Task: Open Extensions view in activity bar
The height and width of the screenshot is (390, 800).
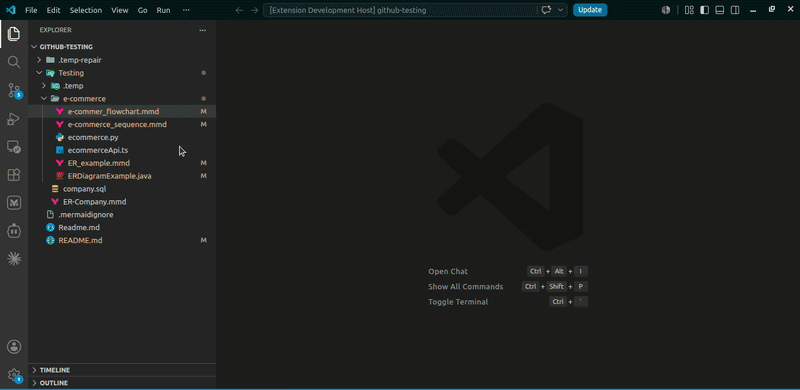Action: (x=14, y=175)
